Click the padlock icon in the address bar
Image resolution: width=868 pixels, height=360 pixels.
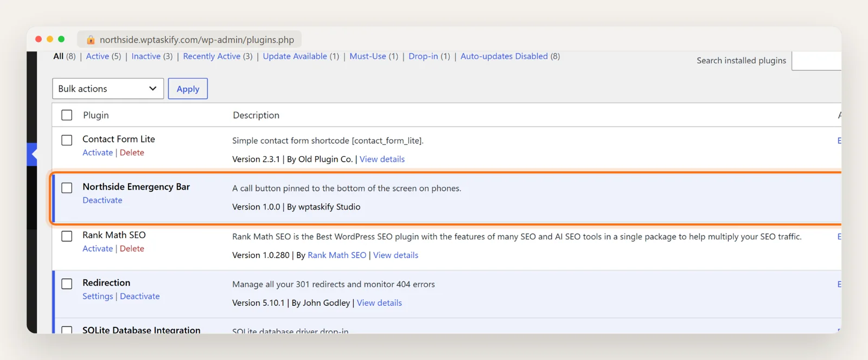coord(91,40)
